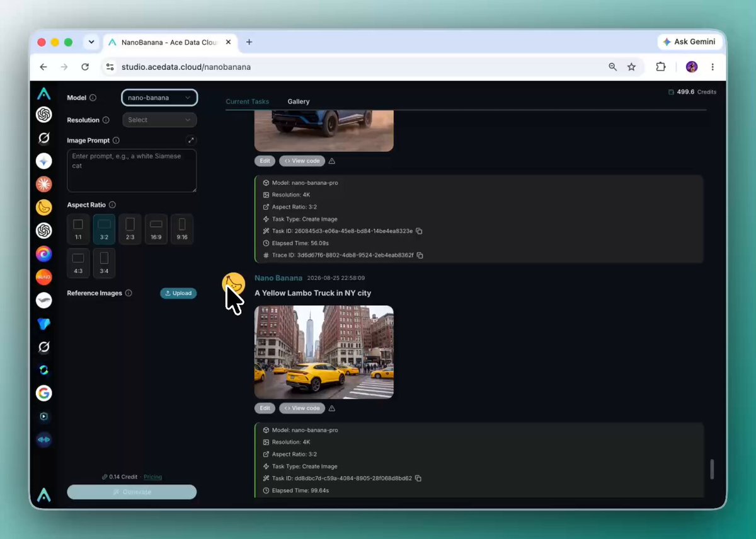Image resolution: width=756 pixels, height=539 pixels.
Task: Copy Task ID starting with dd8dbc7d
Action: tap(418, 478)
